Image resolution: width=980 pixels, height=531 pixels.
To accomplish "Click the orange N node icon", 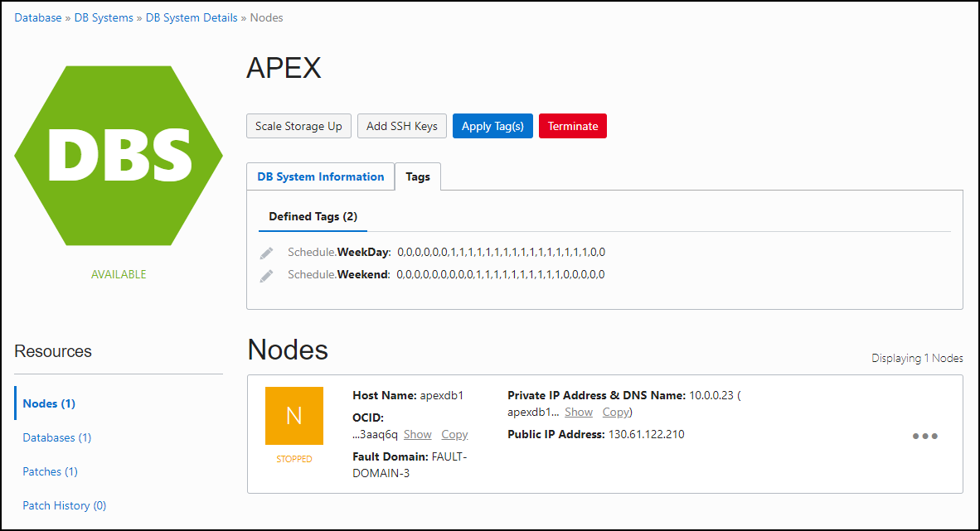I will [x=294, y=415].
